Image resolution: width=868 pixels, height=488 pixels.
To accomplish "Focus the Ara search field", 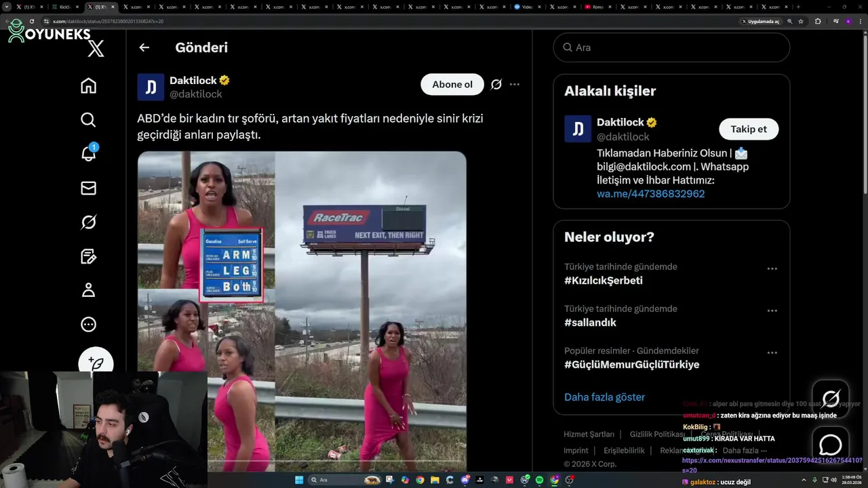I will pos(671,47).
